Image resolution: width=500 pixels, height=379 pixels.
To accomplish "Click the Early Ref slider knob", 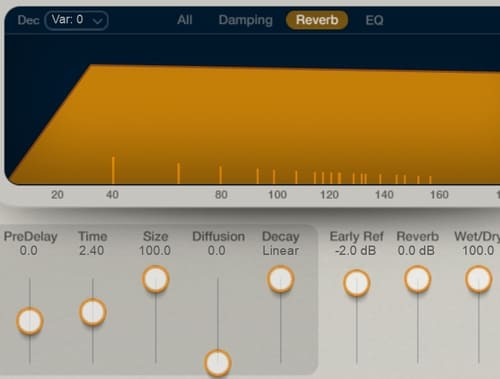I will pos(356,283).
